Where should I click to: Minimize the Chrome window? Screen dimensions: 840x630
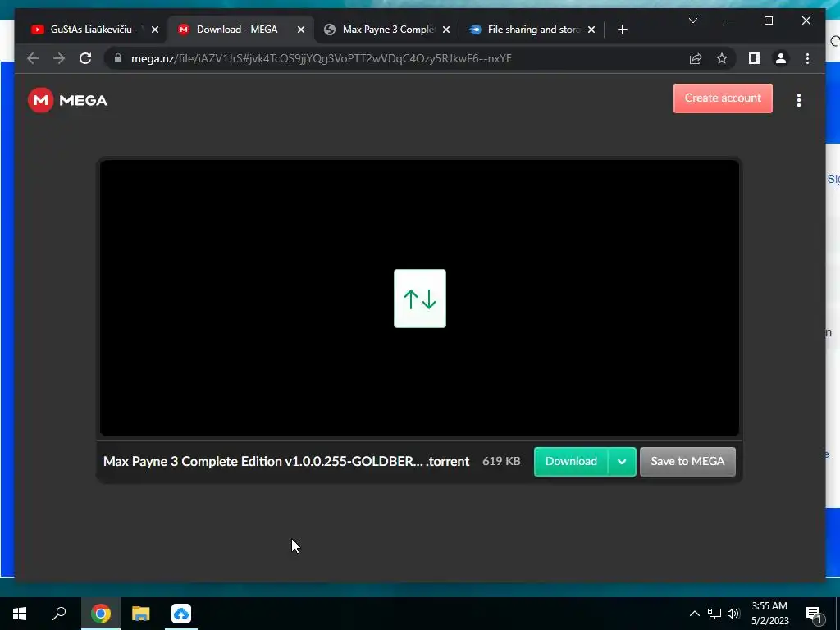pos(731,21)
